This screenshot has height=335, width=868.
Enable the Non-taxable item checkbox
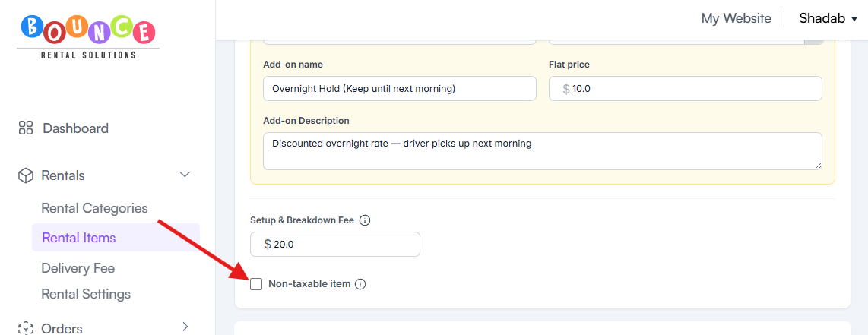pyautogui.click(x=256, y=284)
